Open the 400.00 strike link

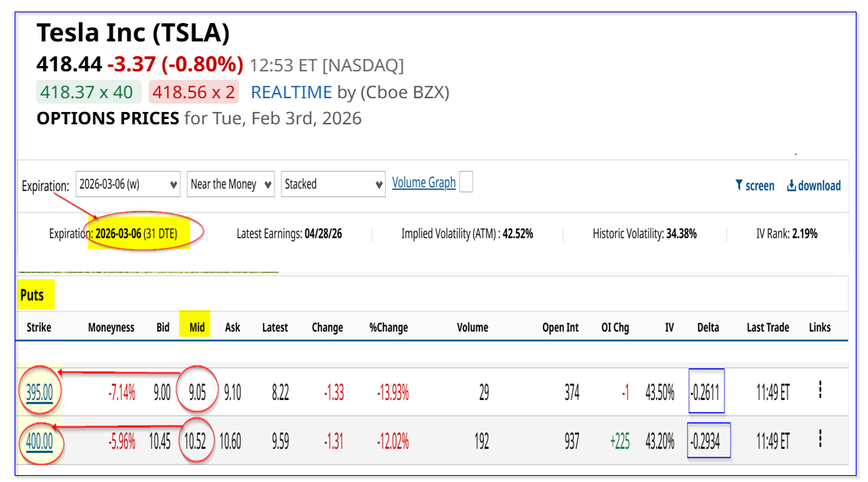pyautogui.click(x=39, y=441)
